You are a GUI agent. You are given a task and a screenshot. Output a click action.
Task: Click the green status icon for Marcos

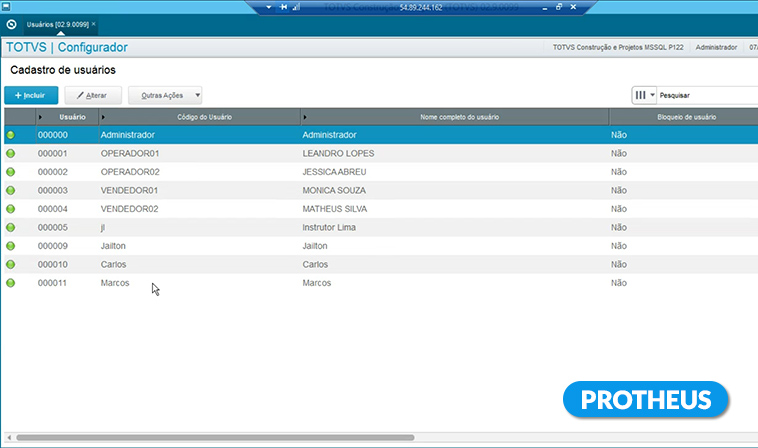[x=11, y=283]
